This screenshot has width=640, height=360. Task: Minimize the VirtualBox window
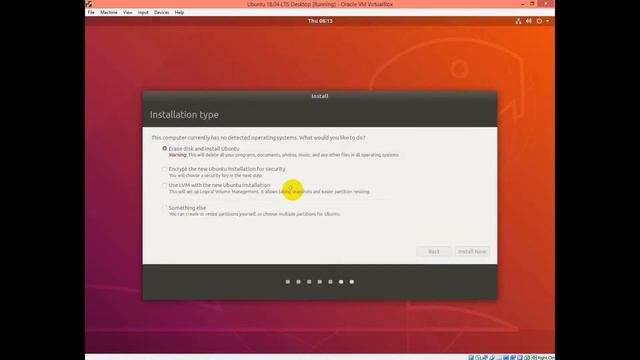click(x=523, y=4)
